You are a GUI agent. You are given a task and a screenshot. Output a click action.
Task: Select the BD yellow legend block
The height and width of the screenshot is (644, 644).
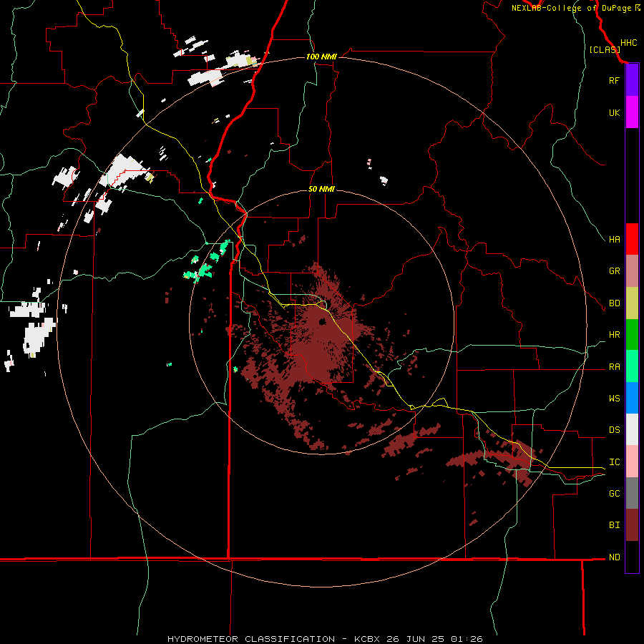632,303
